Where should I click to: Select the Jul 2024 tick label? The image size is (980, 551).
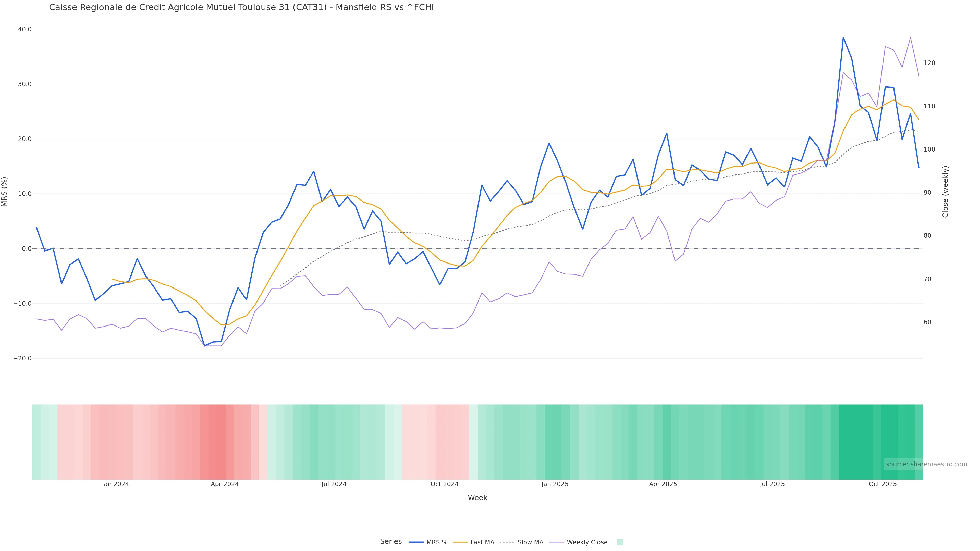[334, 484]
